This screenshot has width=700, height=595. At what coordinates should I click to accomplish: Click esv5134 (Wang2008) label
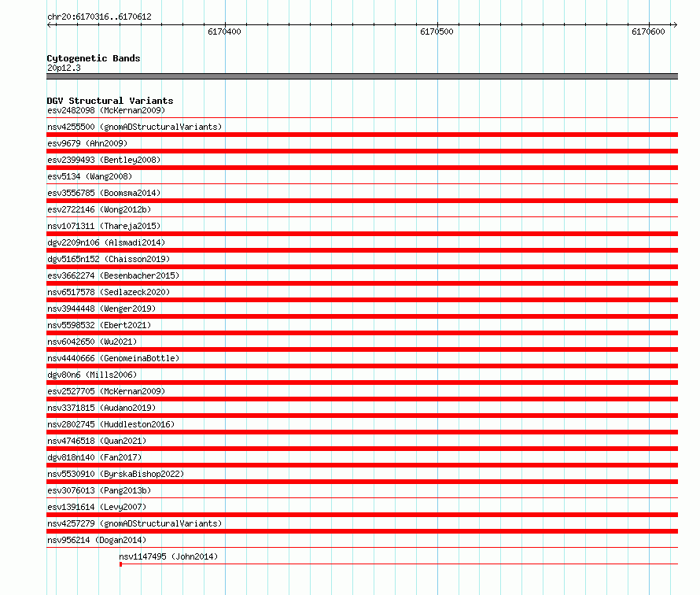[90, 176]
